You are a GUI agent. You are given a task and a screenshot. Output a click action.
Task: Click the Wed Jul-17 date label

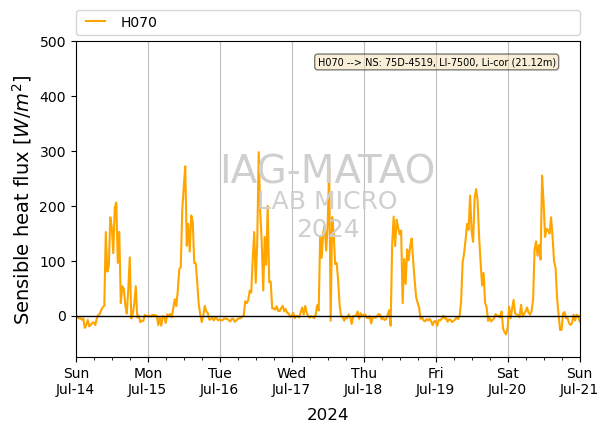tap(291, 381)
